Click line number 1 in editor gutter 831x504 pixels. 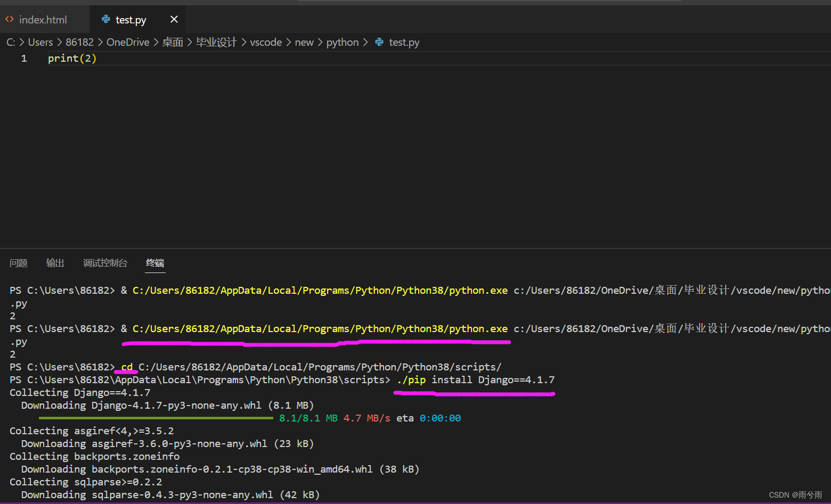[24, 59]
